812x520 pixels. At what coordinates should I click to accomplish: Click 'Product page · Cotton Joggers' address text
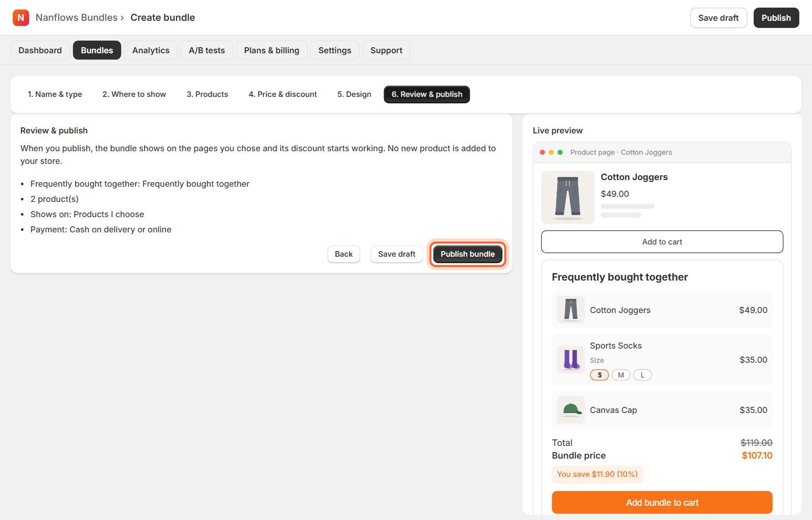click(621, 152)
